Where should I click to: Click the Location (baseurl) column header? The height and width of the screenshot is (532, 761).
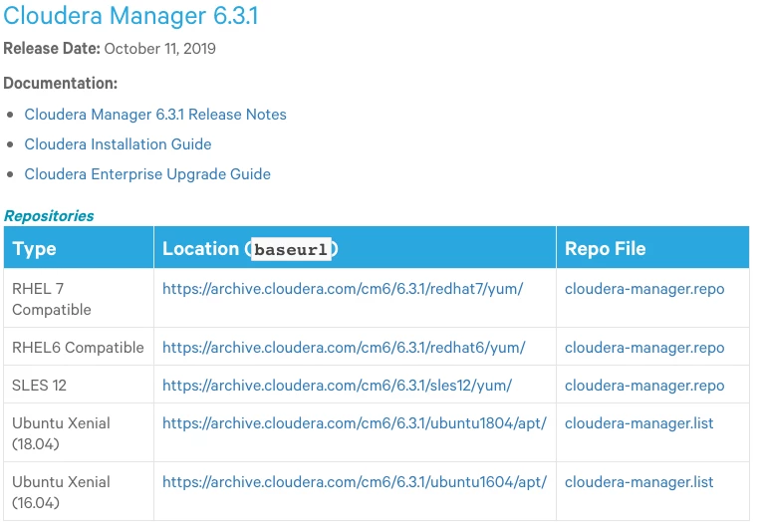355,247
